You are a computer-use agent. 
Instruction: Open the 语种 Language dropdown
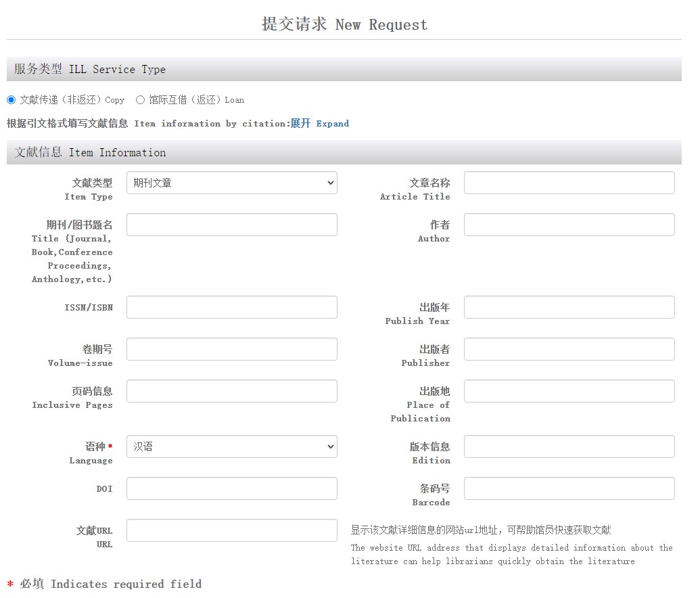click(231, 446)
